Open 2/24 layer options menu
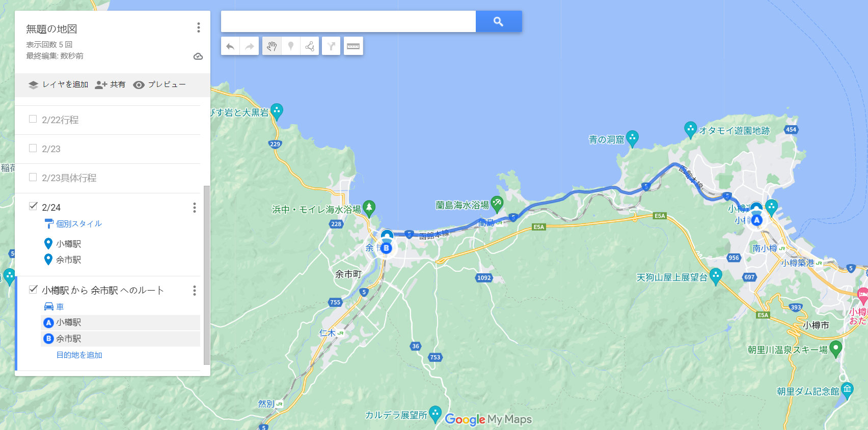 (194, 207)
